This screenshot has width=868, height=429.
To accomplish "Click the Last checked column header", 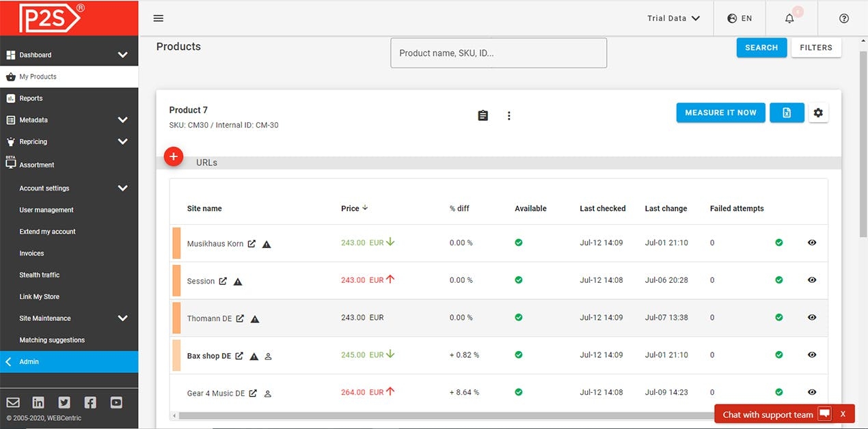I will [x=602, y=208].
